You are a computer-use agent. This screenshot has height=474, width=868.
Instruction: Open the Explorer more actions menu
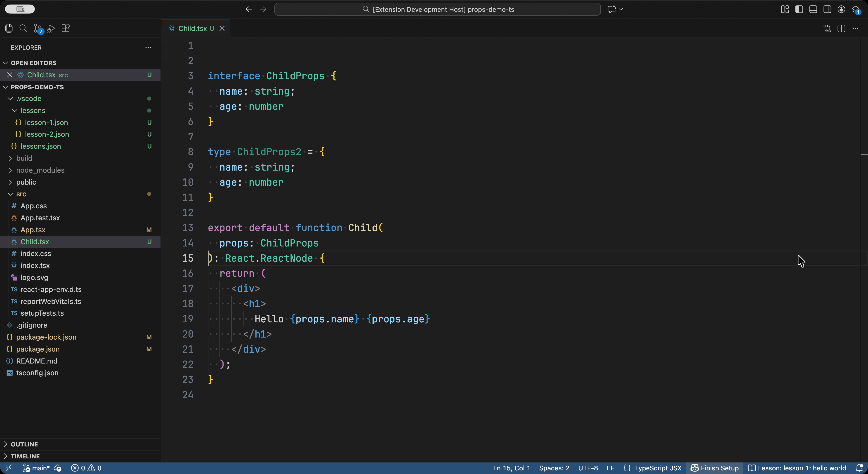pyautogui.click(x=148, y=47)
